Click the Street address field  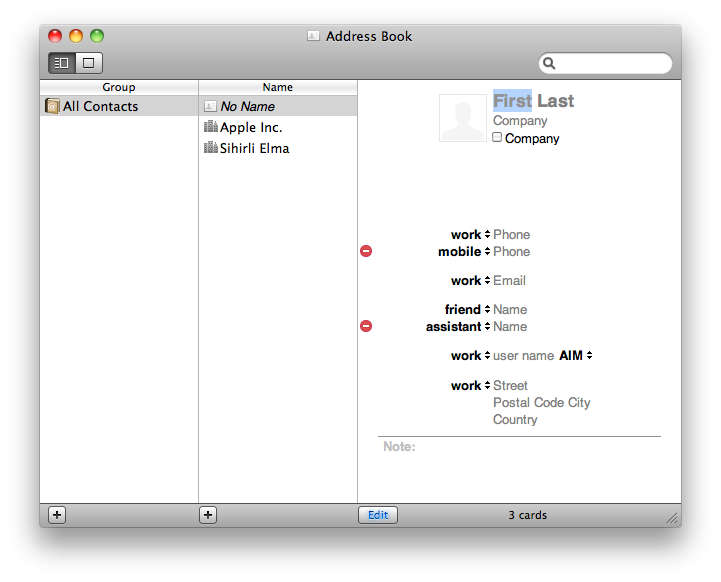(511, 386)
